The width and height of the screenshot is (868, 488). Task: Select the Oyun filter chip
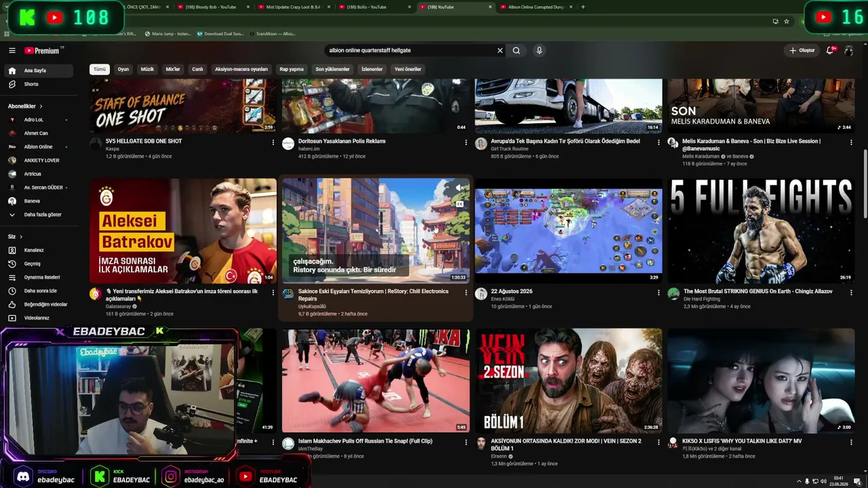(x=123, y=69)
